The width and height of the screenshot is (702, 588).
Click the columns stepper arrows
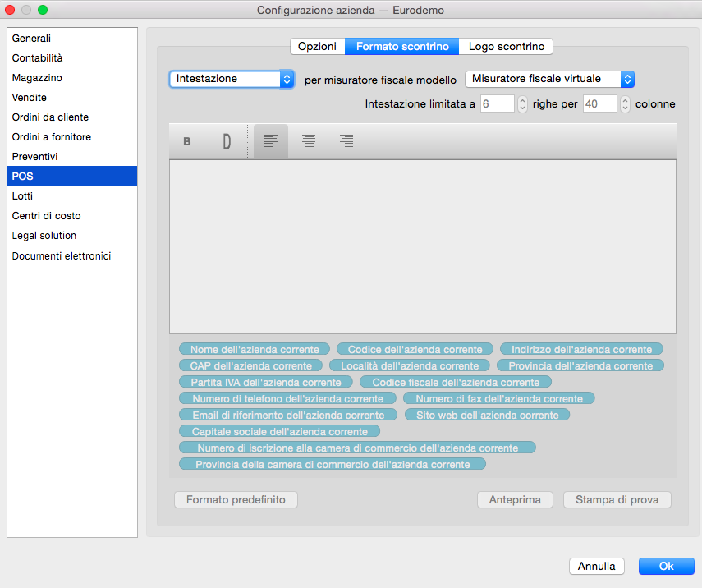click(x=625, y=104)
